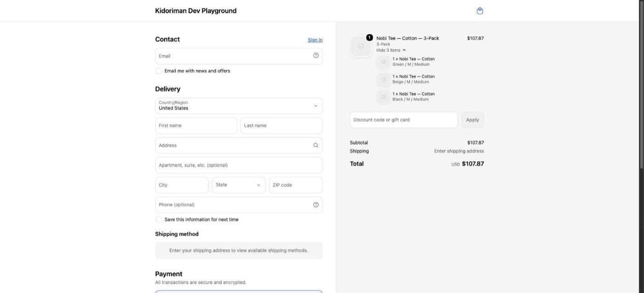Check Save this information for next time
Viewport: 644px width, 293px height.
159,220
